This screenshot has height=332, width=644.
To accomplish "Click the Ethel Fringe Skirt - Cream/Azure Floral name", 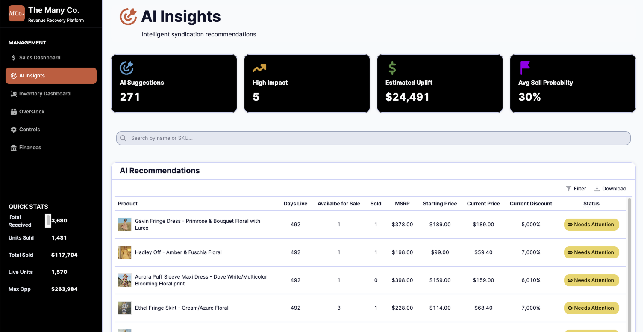I will tap(182, 308).
